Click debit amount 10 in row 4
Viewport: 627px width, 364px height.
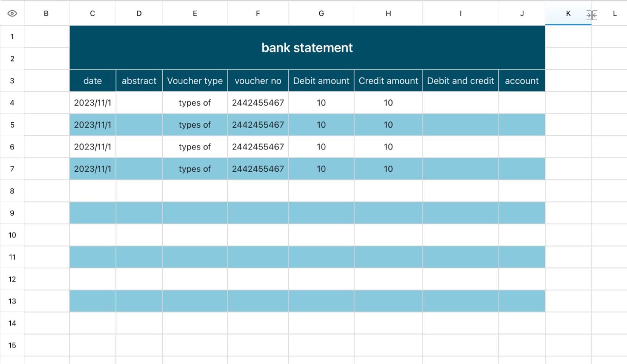[322, 103]
